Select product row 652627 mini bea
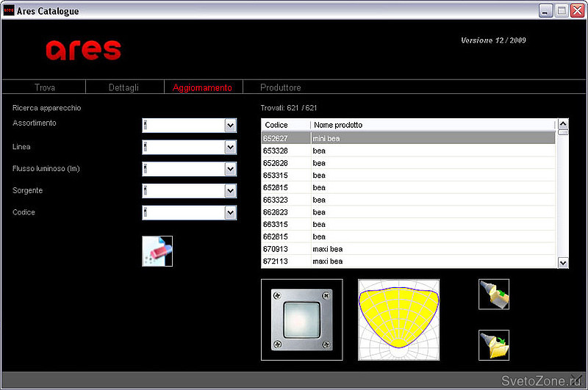 coord(408,138)
